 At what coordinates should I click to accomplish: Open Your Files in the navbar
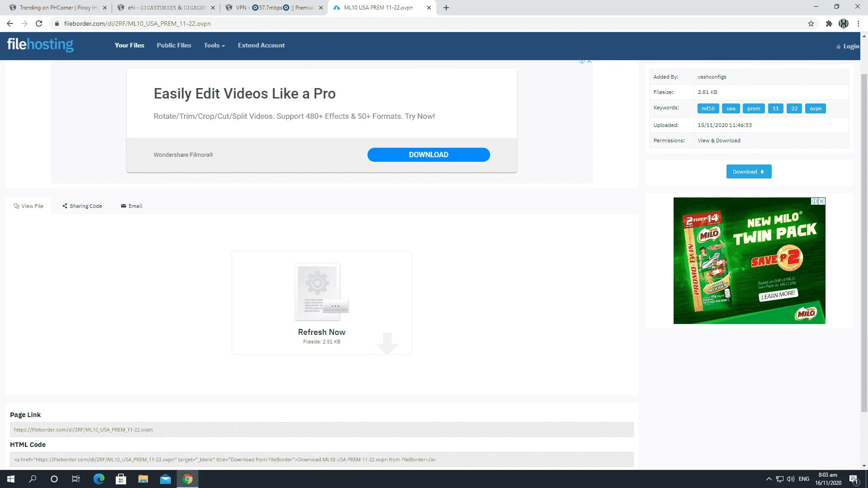129,45
